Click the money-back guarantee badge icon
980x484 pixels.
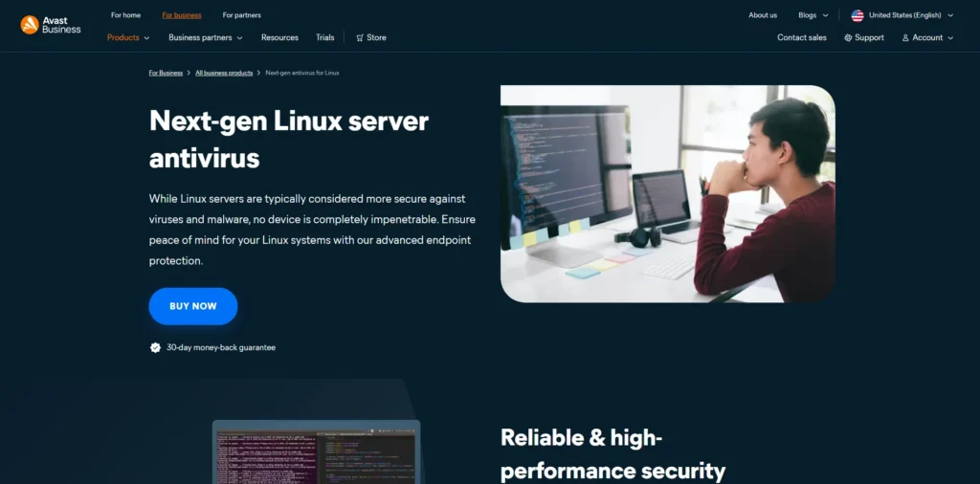(156, 347)
